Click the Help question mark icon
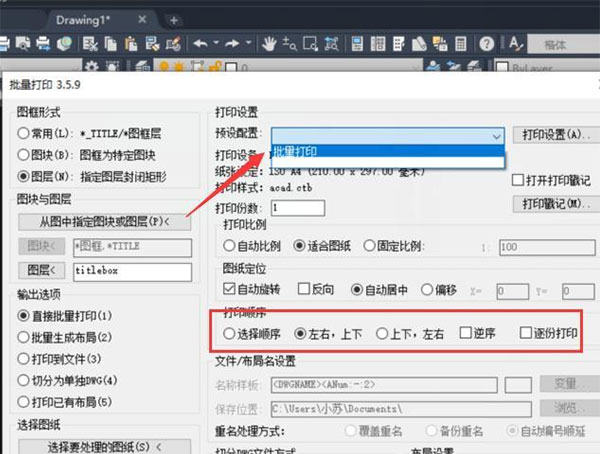 click(487, 44)
